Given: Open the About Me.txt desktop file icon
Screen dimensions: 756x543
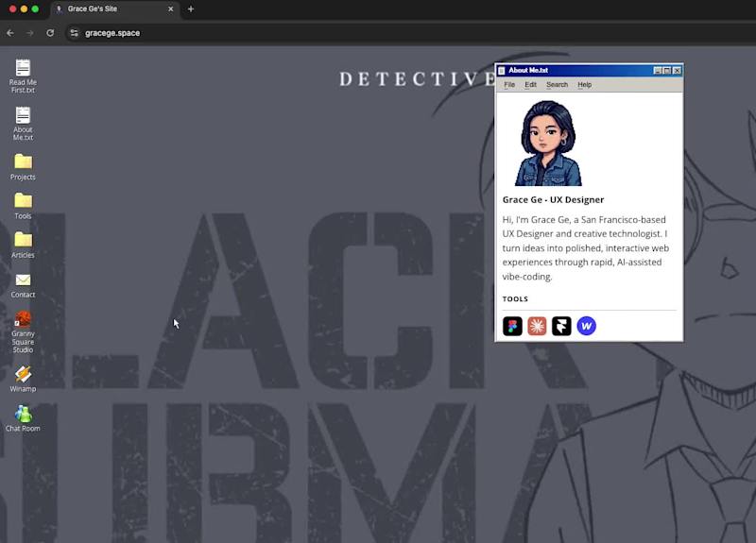Looking at the screenshot, I should pyautogui.click(x=23, y=124).
